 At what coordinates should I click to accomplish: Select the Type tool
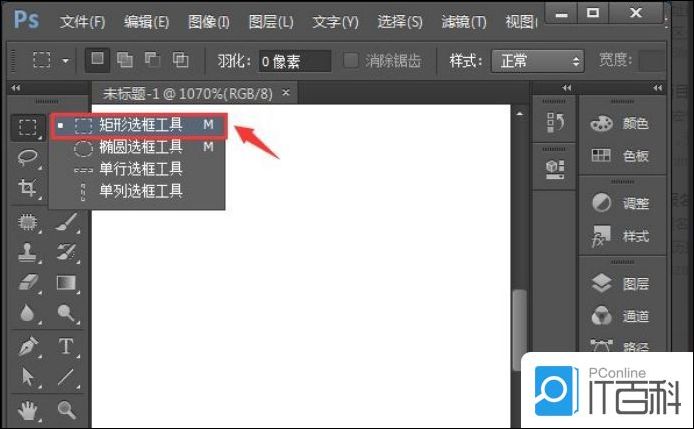click(x=66, y=347)
